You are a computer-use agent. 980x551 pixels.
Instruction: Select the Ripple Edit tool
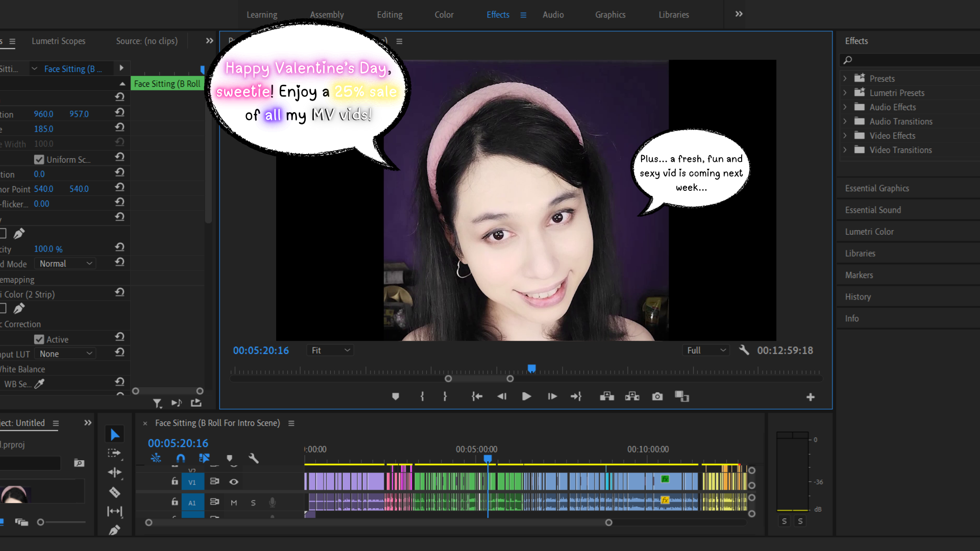(115, 472)
